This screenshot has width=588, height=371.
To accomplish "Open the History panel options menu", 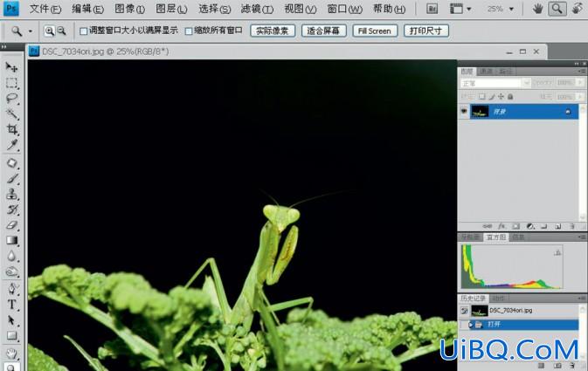I will (x=582, y=299).
